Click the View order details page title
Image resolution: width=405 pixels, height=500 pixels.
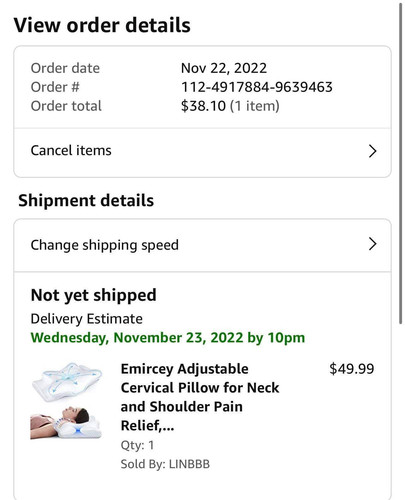coord(102,25)
